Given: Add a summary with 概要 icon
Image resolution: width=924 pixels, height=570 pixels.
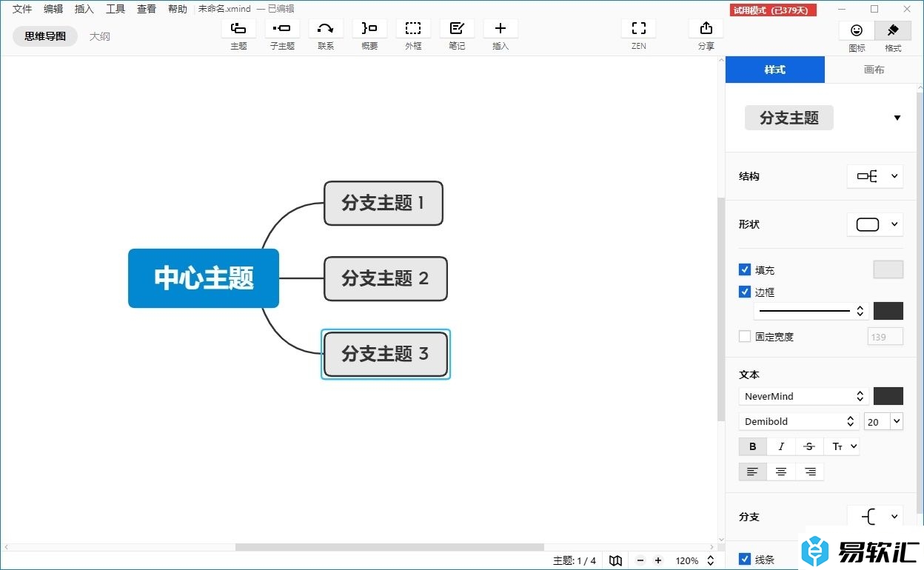Looking at the screenshot, I should pos(369,29).
